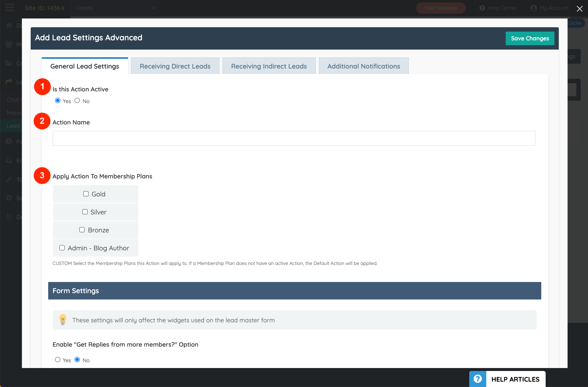Open the Additional Notifications tab

pyautogui.click(x=363, y=66)
